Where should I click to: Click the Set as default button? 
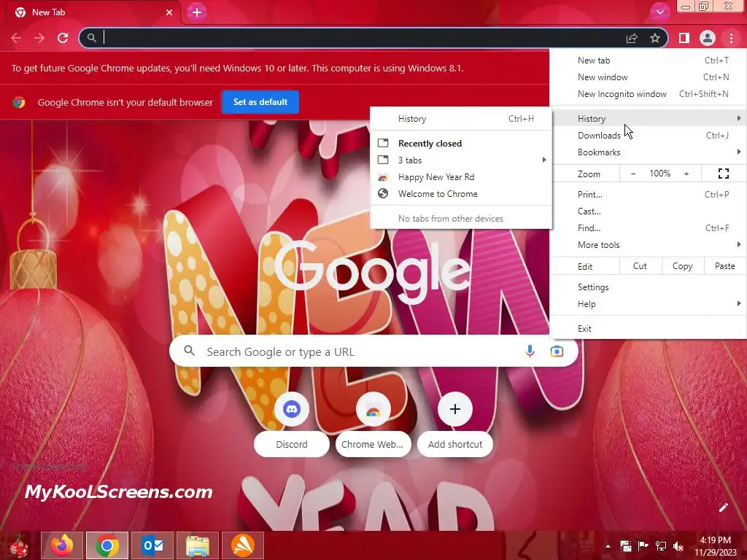click(x=260, y=102)
